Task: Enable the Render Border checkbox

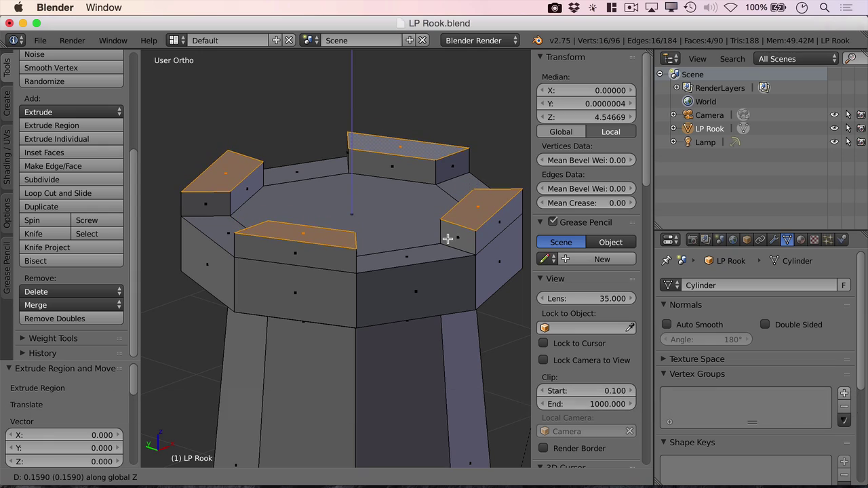Action: tap(543, 448)
